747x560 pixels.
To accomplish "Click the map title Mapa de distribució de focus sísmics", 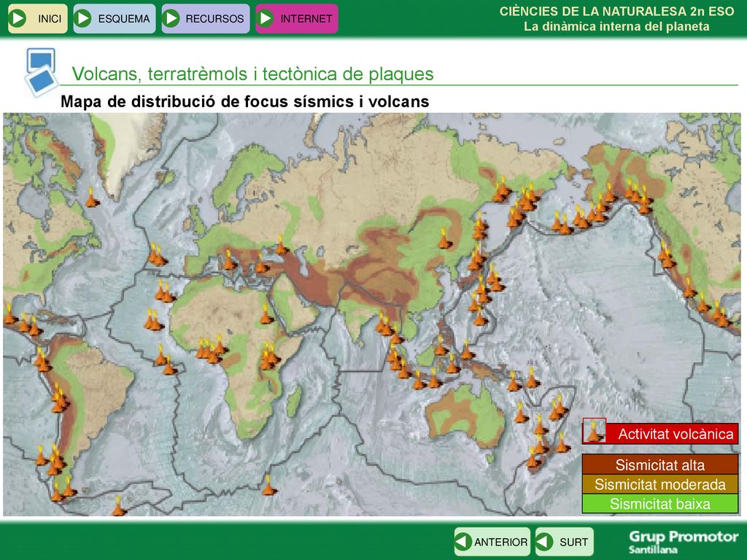I will click(245, 101).
